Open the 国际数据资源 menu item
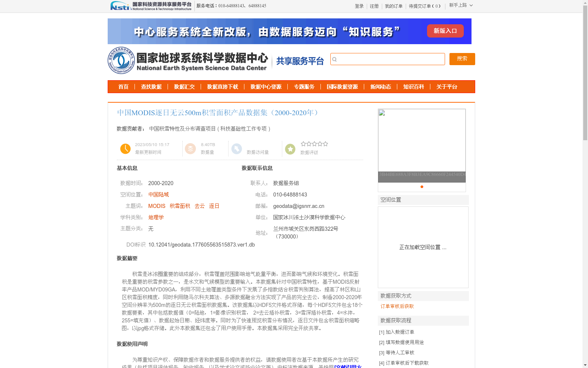Image resolution: width=588 pixels, height=368 pixels. click(x=343, y=87)
